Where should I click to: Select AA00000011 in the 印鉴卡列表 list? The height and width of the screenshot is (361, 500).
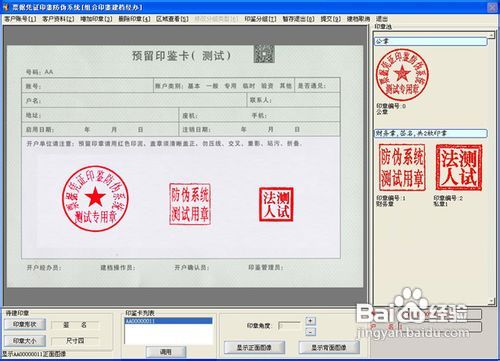pos(168,321)
